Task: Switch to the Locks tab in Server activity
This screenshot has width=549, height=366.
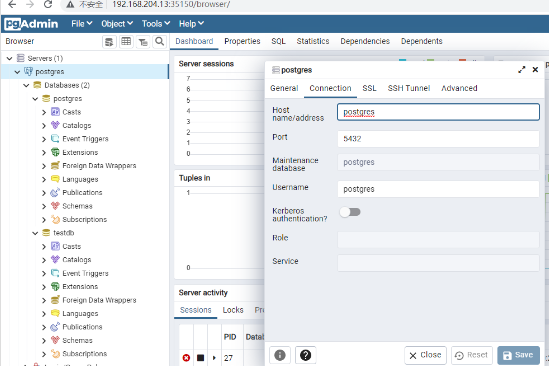Action: click(233, 310)
